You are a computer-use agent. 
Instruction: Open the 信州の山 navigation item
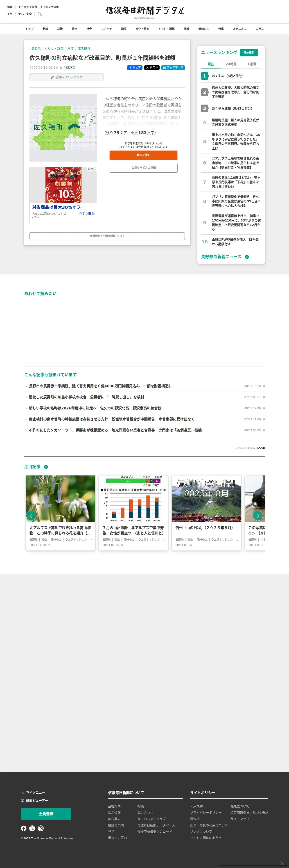click(x=203, y=29)
